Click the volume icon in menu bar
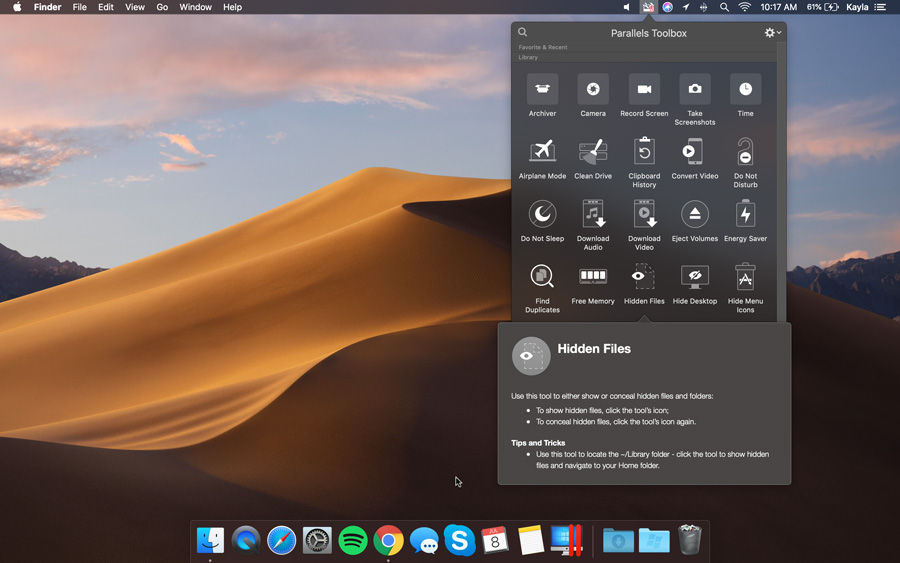The height and width of the screenshot is (563, 900). tap(626, 7)
